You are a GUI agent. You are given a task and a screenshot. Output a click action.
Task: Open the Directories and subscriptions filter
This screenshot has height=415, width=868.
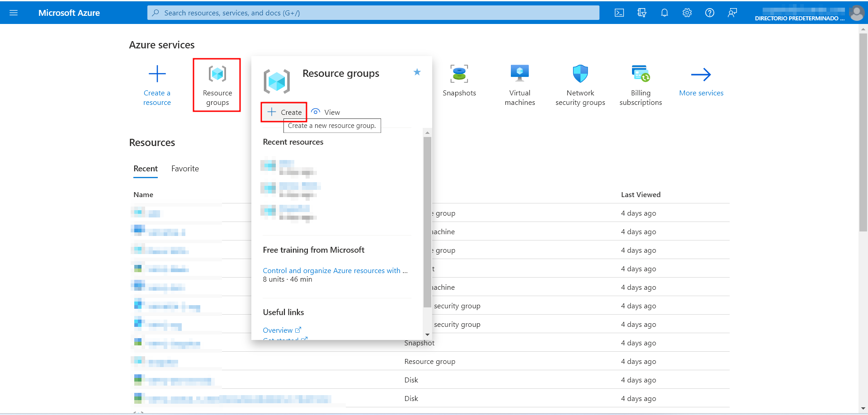coord(642,13)
